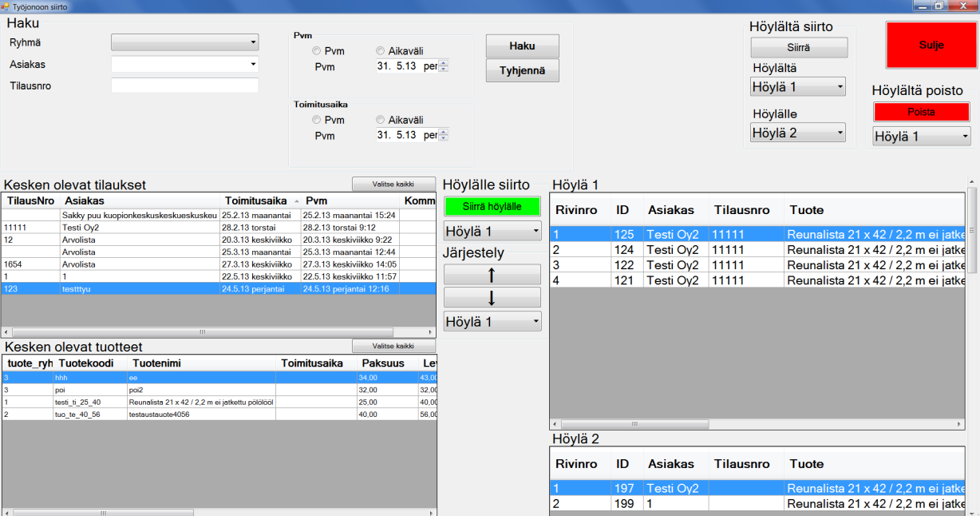This screenshot has width=980, height=516.
Task: Click Valitse kaikki above orders table
Action: point(393,185)
